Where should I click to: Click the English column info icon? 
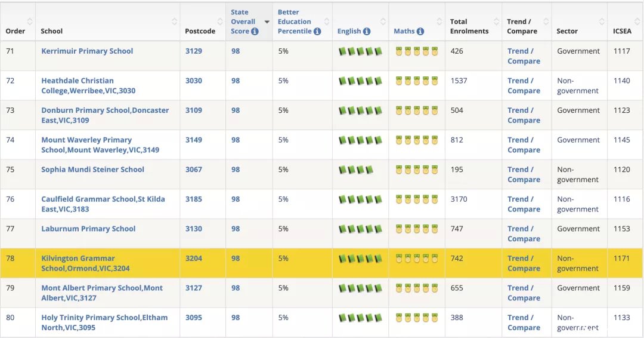click(367, 31)
